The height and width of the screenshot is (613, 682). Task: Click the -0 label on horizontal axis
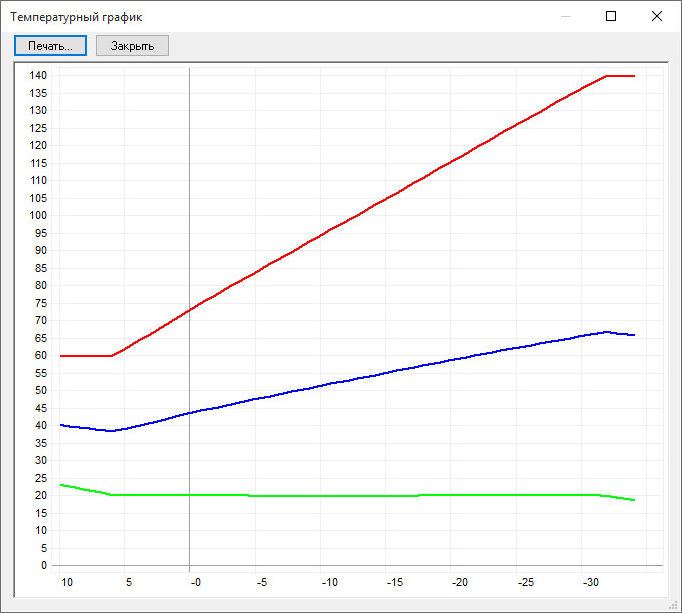pyautogui.click(x=195, y=582)
